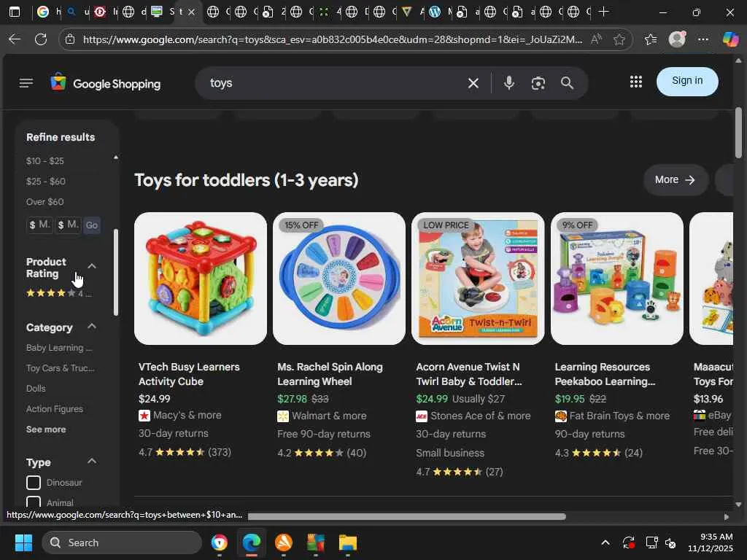Open Copilot sidebar icon
Viewport: 747px width, 560px height.
pyautogui.click(x=730, y=39)
